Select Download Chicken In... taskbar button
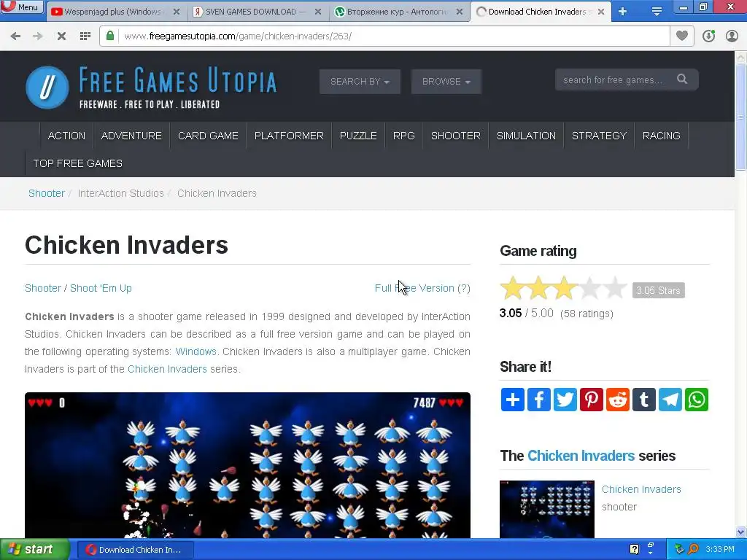Viewport: 747px width, 560px height. [x=135, y=550]
